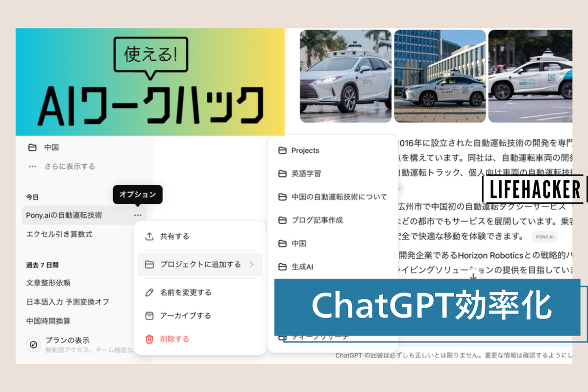Click the PONY.AI source citation chip
588x392 pixels.
click(x=544, y=237)
